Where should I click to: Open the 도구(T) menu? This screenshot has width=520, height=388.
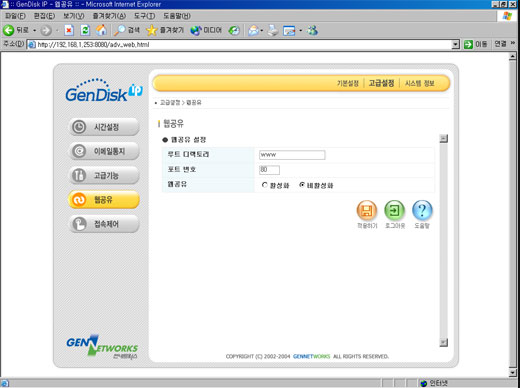[144, 16]
